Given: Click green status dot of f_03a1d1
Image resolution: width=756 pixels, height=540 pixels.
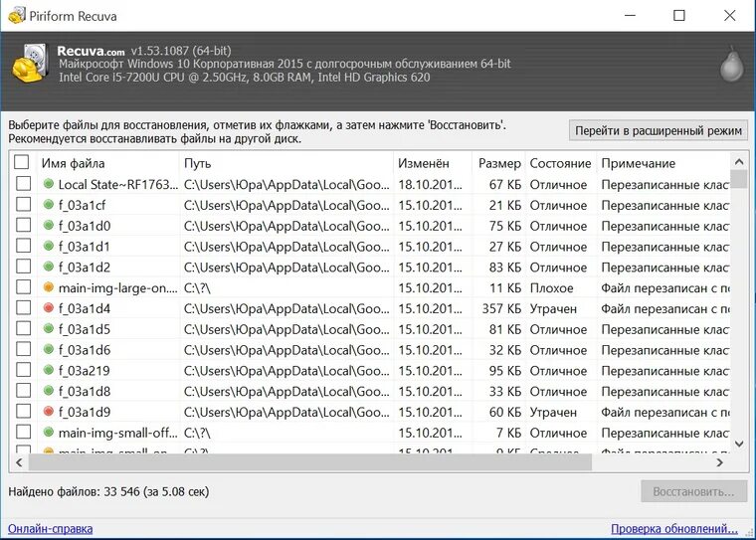Looking at the screenshot, I should [x=48, y=246].
